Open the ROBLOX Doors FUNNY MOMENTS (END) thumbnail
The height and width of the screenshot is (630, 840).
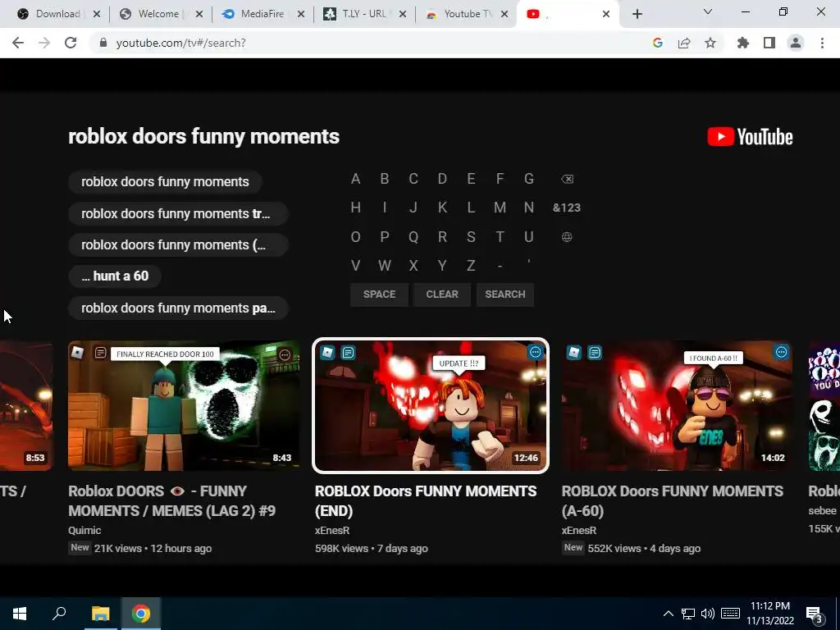431,405
